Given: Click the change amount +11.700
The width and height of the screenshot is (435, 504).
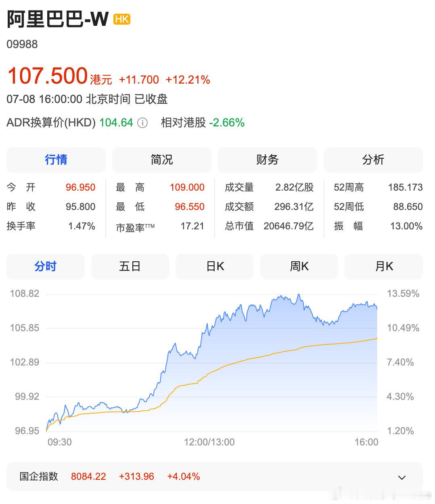Looking at the screenshot, I should pos(139,80).
